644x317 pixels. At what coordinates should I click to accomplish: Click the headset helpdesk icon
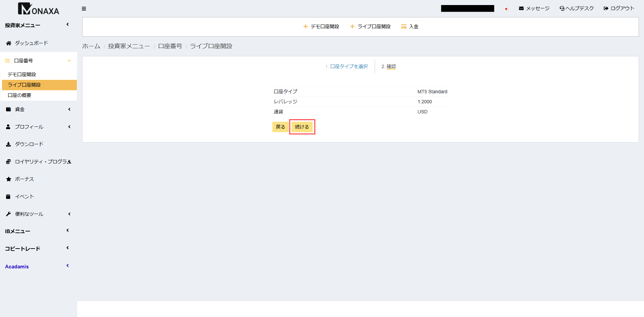point(562,8)
